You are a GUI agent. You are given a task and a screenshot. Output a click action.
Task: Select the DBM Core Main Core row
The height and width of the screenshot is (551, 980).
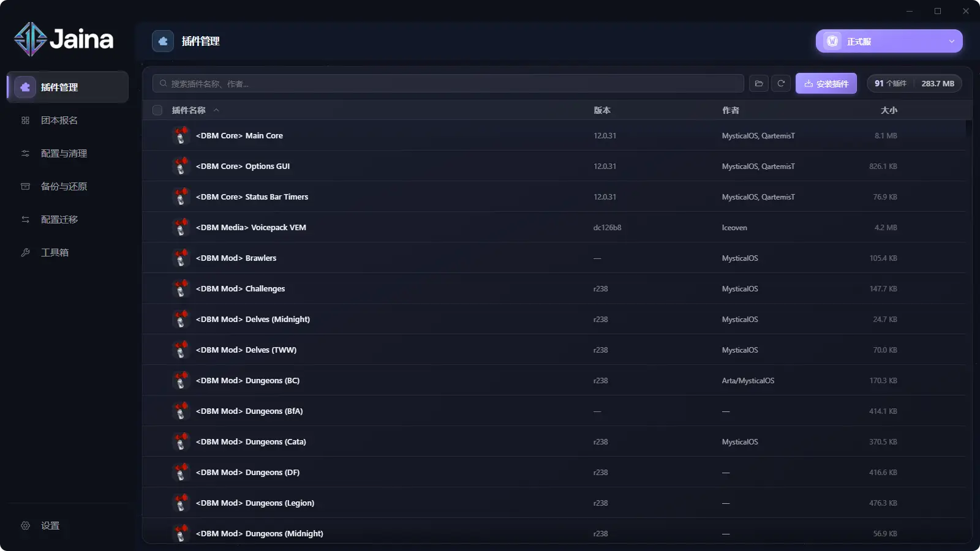(x=392, y=136)
